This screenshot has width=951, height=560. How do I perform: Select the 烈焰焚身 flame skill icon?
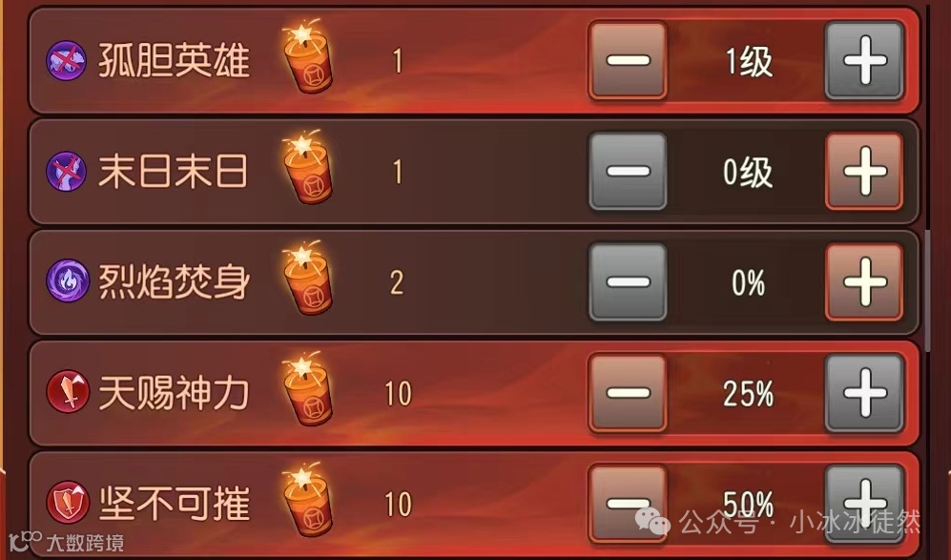[66, 282]
